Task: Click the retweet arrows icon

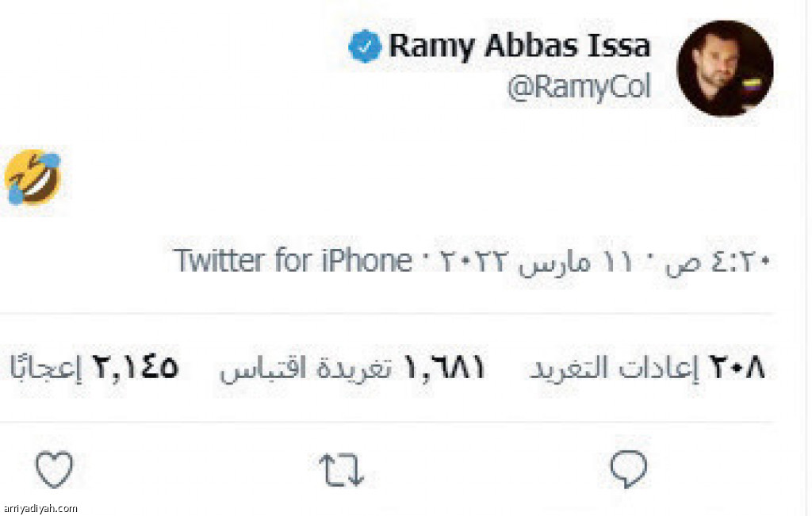Action: (341, 470)
